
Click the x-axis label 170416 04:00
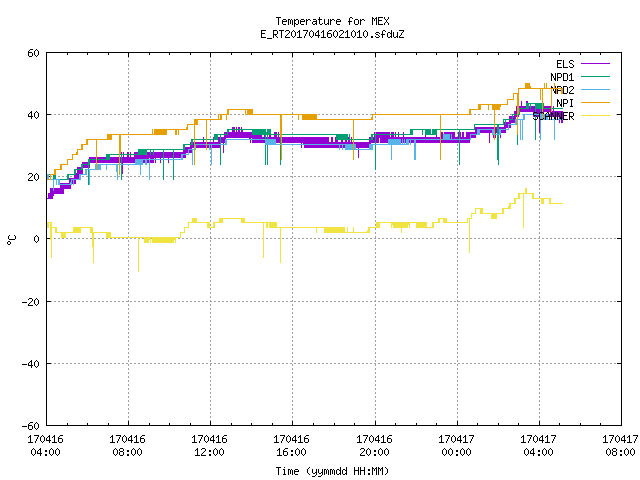(x=45, y=446)
